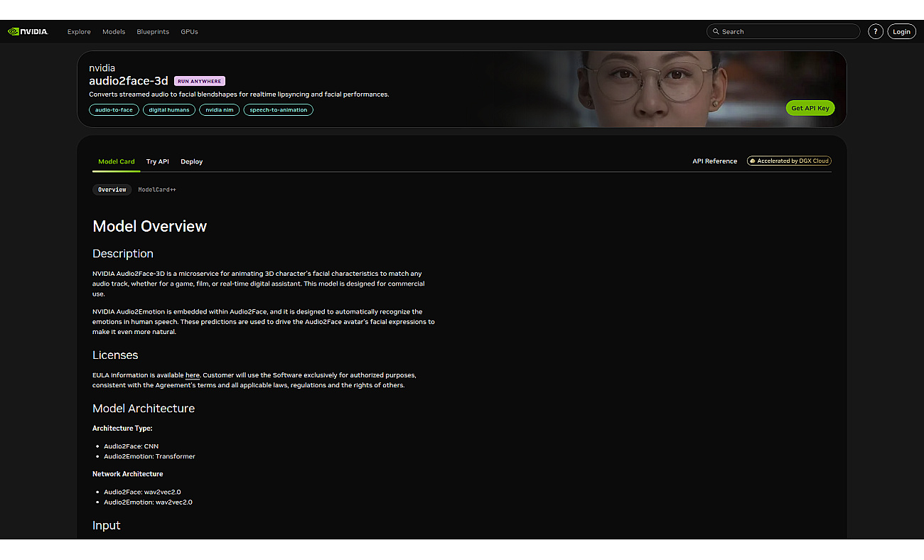Open the Explore menu

coord(79,31)
